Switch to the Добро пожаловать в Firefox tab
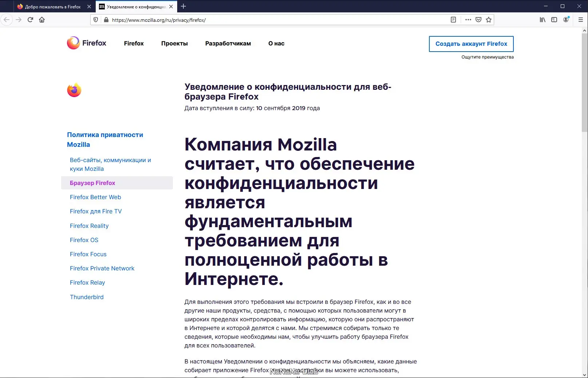588x378 pixels. [51, 6]
